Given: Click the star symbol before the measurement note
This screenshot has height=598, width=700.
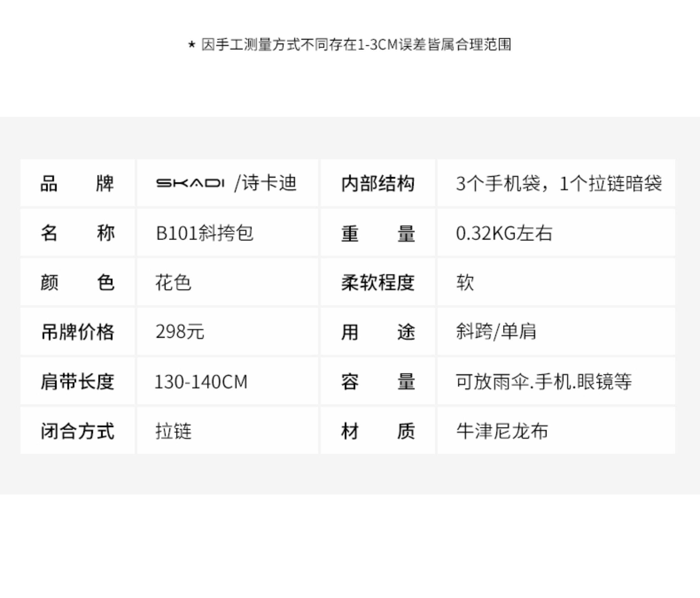Looking at the screenshot, I should [192, 45].
